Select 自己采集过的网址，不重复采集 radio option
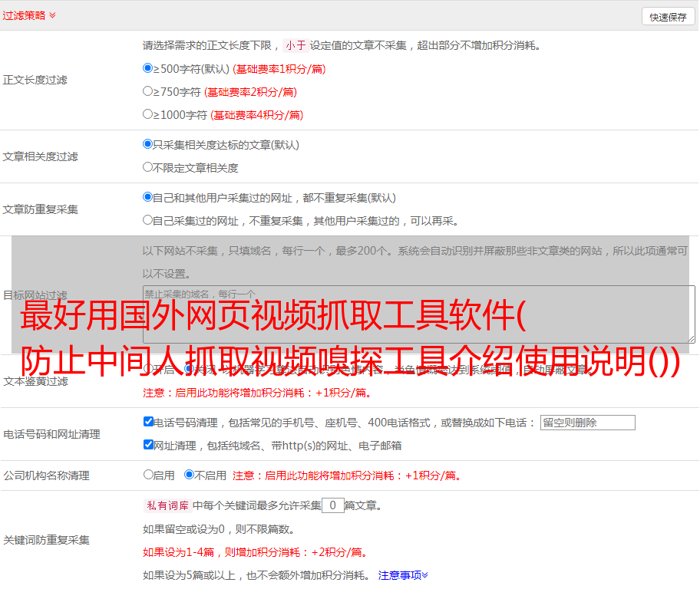The height and width of the screenshot is (589, 700). point(148,220)
